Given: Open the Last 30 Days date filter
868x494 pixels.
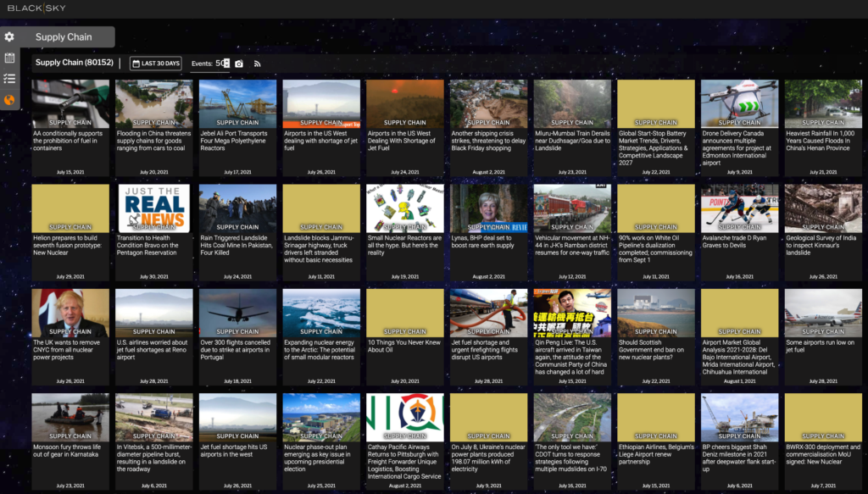Looking at the screenshot, I should tap(155, 64).
